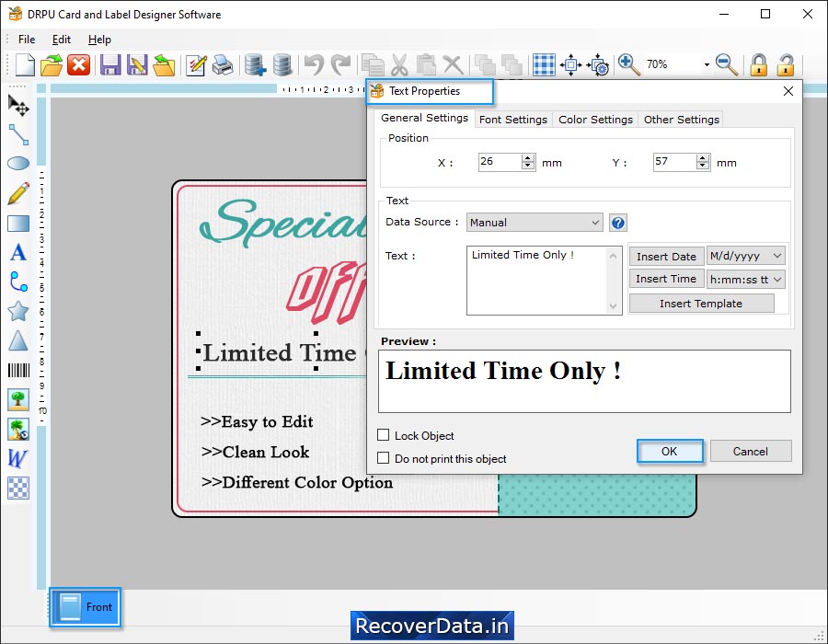Select the WordArt 'W' tool

click(x=17, y=458)
